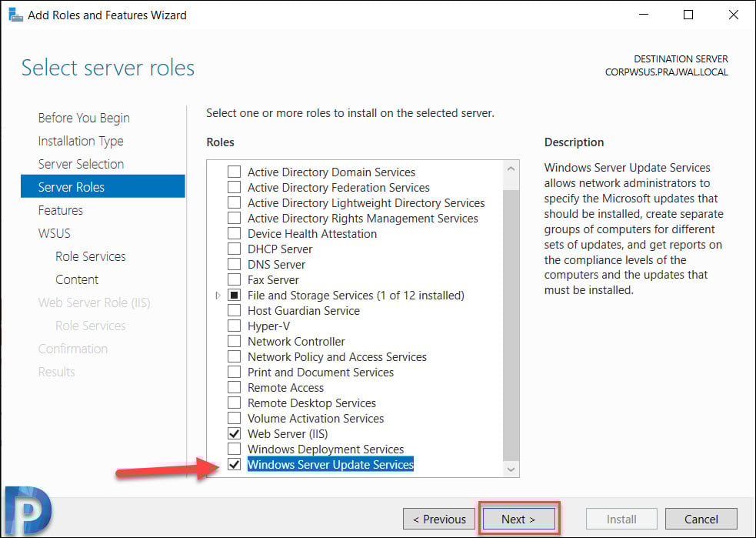Cancel the Add Roles wizard
Image resolution: width=756 pixels, height=538 pixels.
pos(701,520)
